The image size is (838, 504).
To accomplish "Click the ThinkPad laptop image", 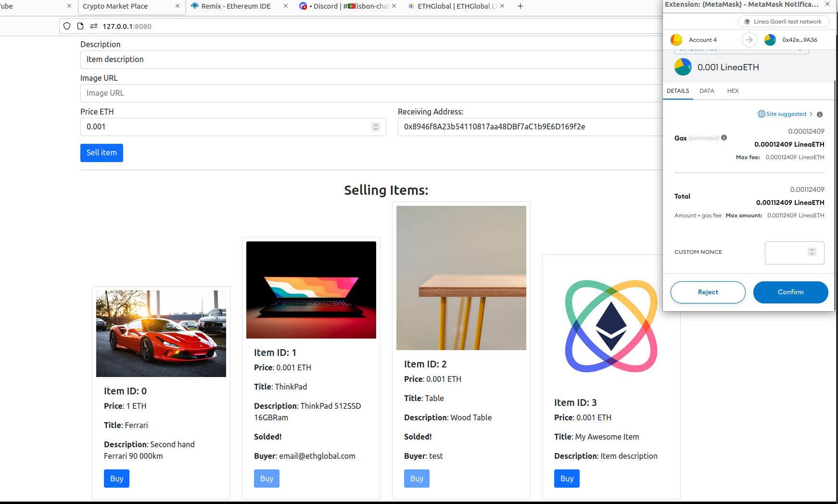I will (311, 290).
